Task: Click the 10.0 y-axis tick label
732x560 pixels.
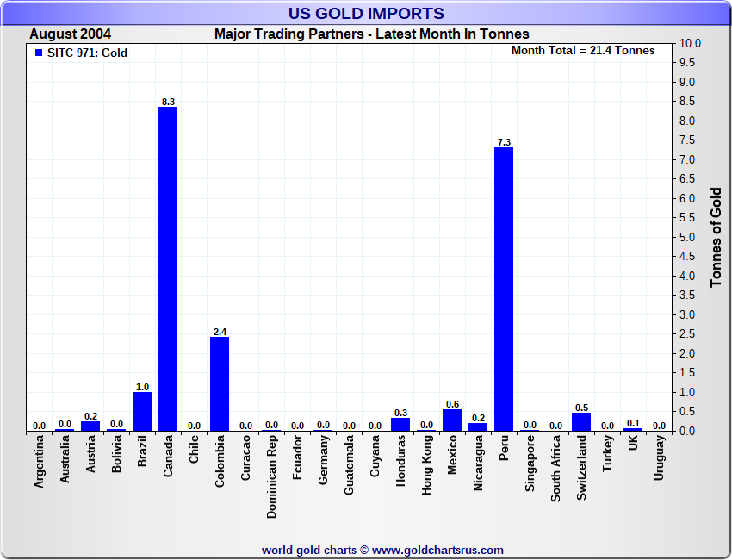Action: click(690, 43)
